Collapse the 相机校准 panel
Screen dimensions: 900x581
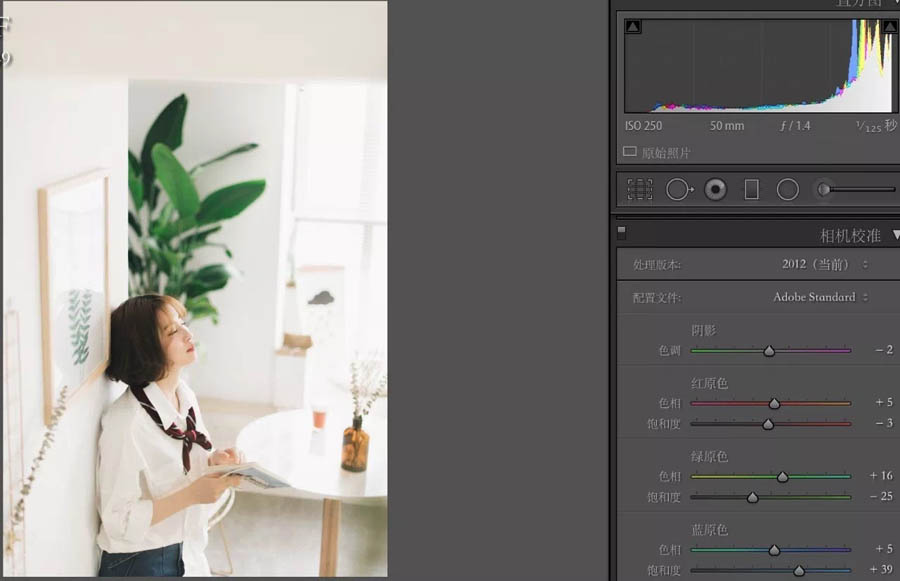pyautogui.click(x=896, y=235)
